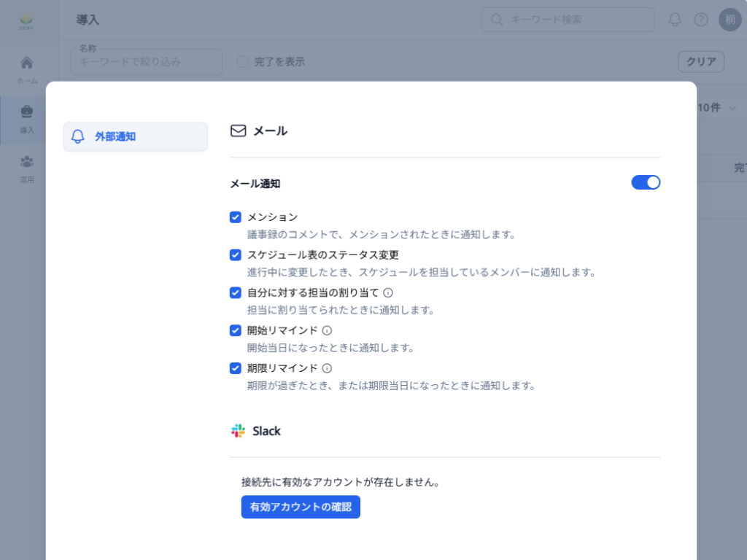Click the 有効アカウントの確認 button
Viewport: 747px width, 560px height.
[301, 507]
